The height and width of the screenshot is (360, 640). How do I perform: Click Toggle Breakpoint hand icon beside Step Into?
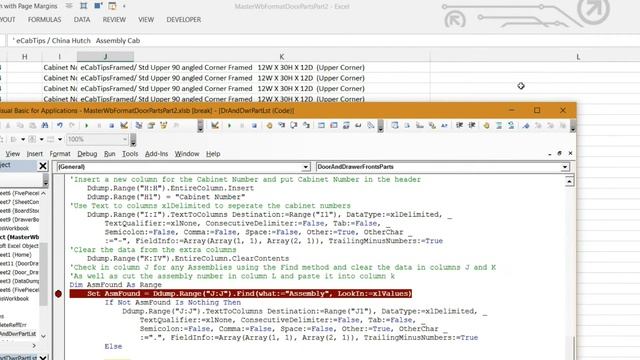(x=269, y=125)
